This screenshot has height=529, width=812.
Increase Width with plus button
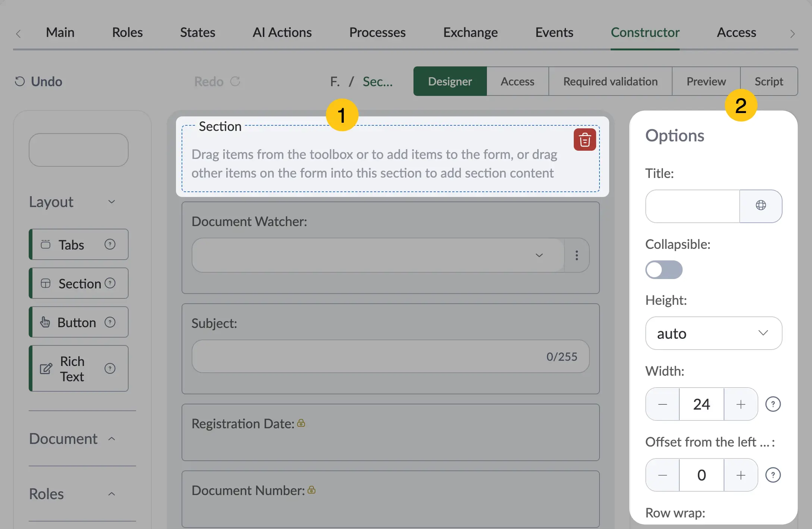[741, 404]
